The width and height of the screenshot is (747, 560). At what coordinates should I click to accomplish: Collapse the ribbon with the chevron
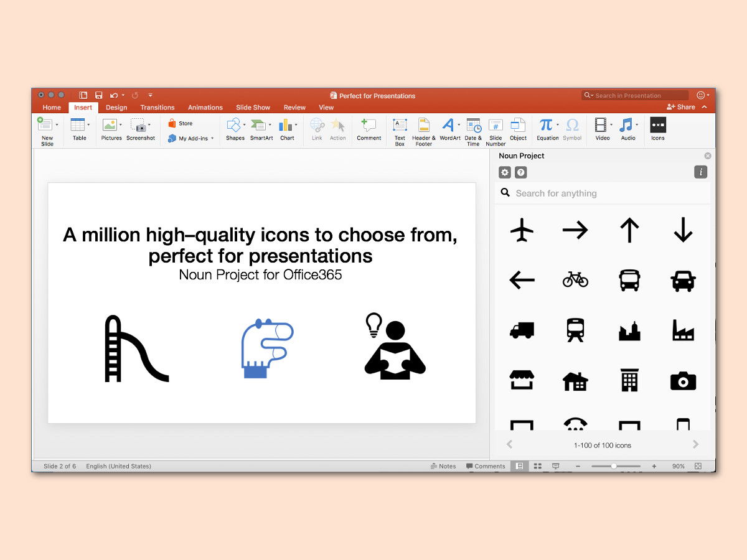(x=704, y=107)
